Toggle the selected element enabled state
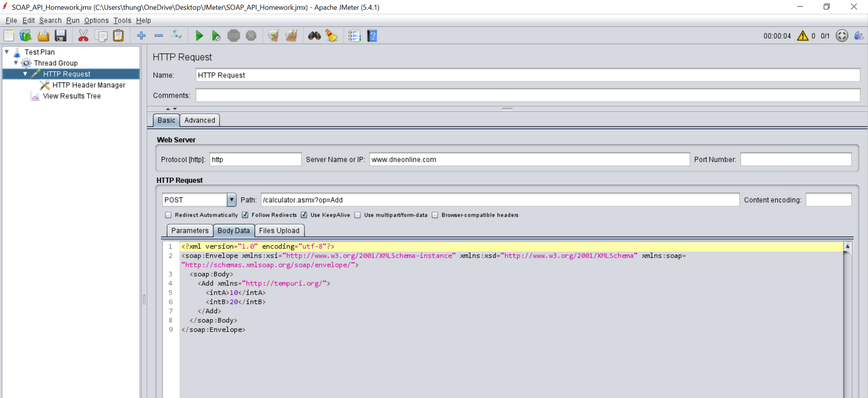Image resolution: width=868 pixels, height=398 pixels. click(x=177, y=36)
